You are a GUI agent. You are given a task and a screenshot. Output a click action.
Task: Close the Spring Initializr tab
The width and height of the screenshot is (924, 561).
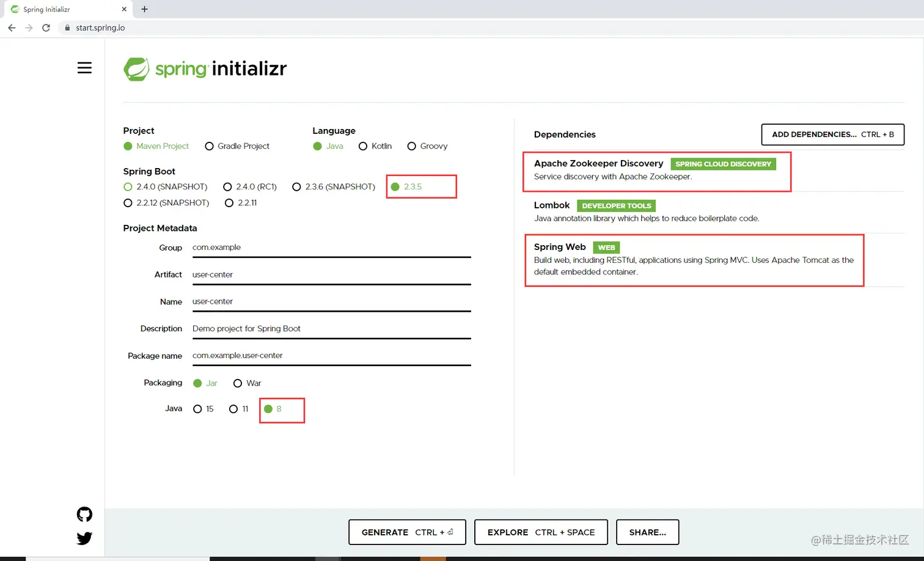[x=124, y=9]
